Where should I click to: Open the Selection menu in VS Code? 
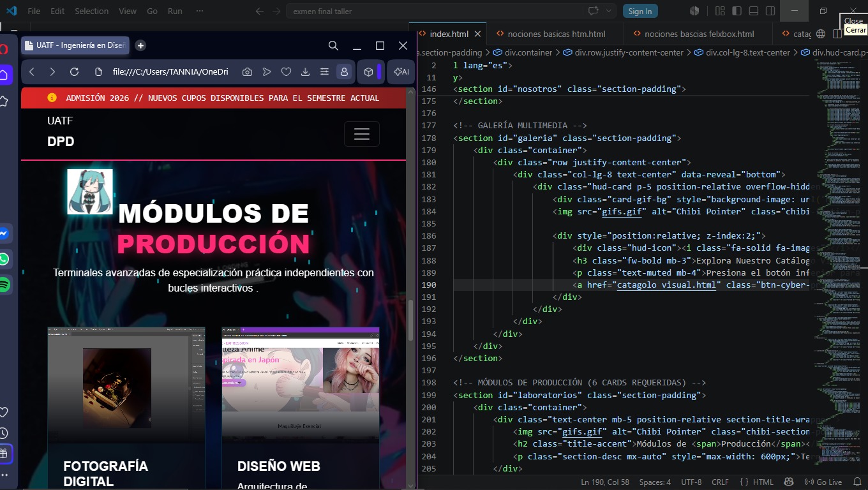[91, 11]
